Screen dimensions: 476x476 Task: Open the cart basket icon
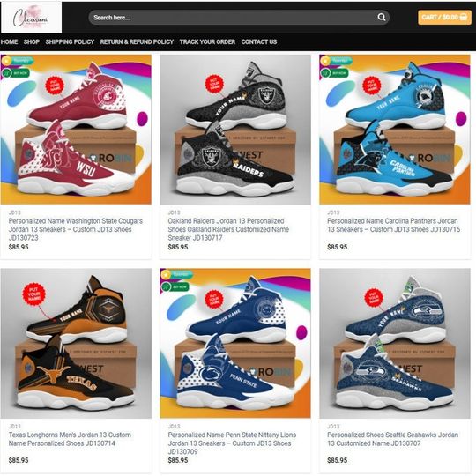[464, 17]
